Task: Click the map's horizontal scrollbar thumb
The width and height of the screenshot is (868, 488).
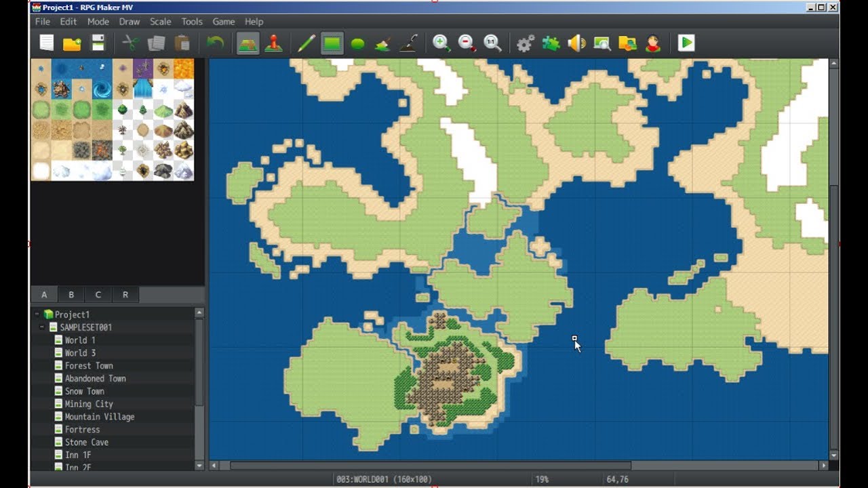Action: pos(431,466)
